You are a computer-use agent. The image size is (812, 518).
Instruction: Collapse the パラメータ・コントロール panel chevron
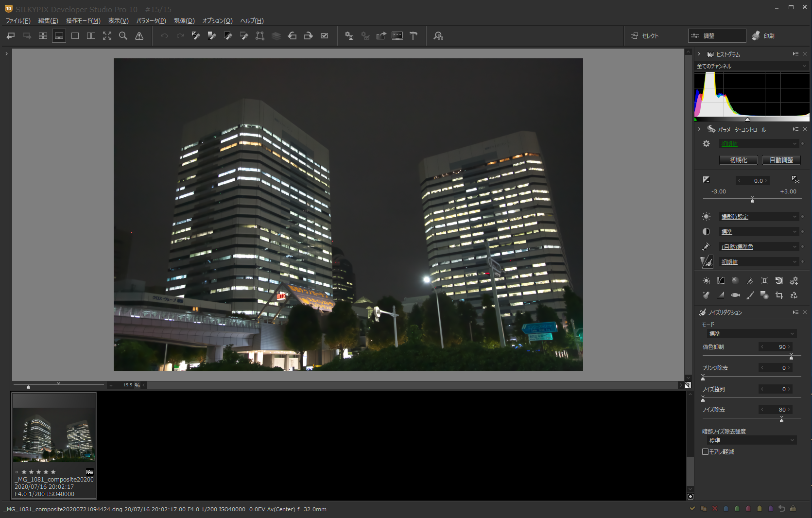click(699, 129)
